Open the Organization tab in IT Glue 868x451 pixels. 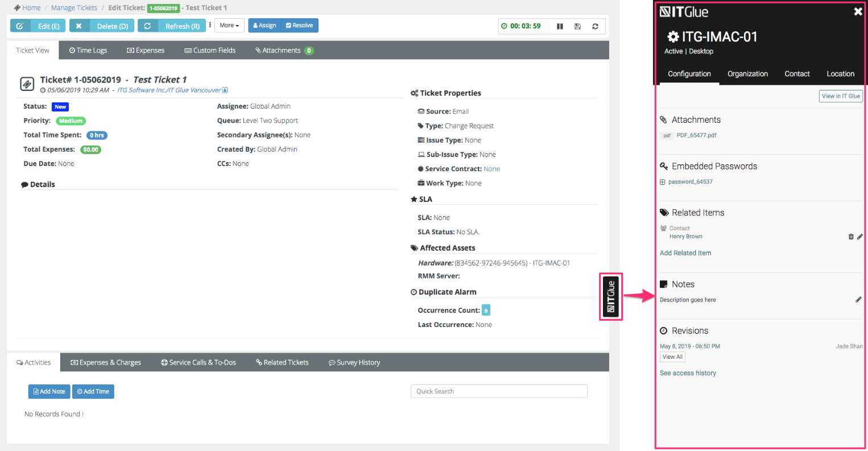click(x=747, y=74)
